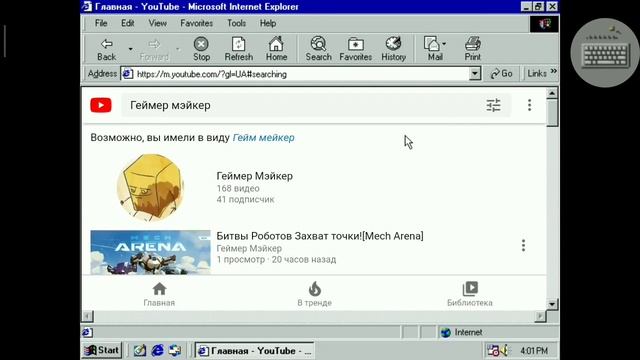Click the Mail toolbar button
The width and height of the screenshot is (640, 360).
point(435,49)
